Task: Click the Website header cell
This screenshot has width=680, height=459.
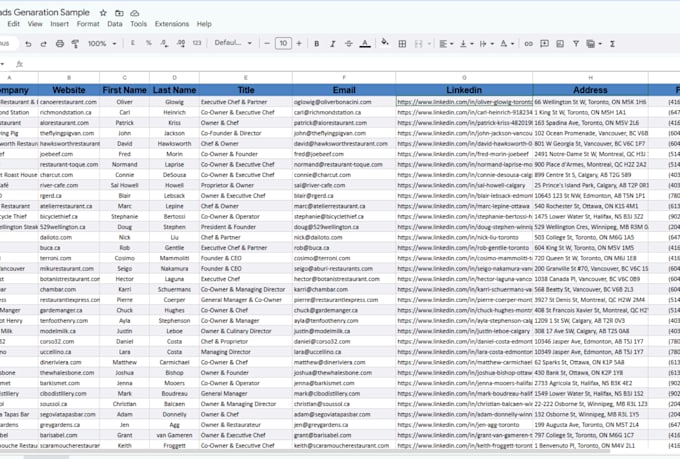Action: (69, 90)
